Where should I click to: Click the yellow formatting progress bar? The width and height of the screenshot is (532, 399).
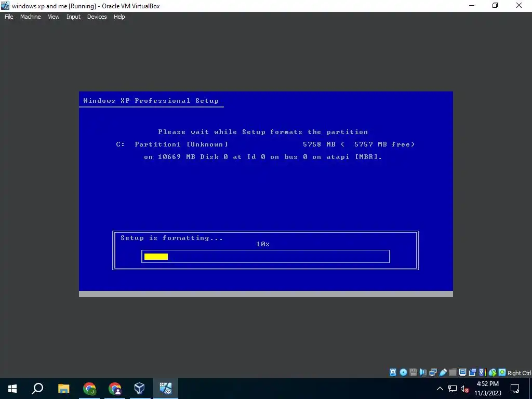coord(156,257)
